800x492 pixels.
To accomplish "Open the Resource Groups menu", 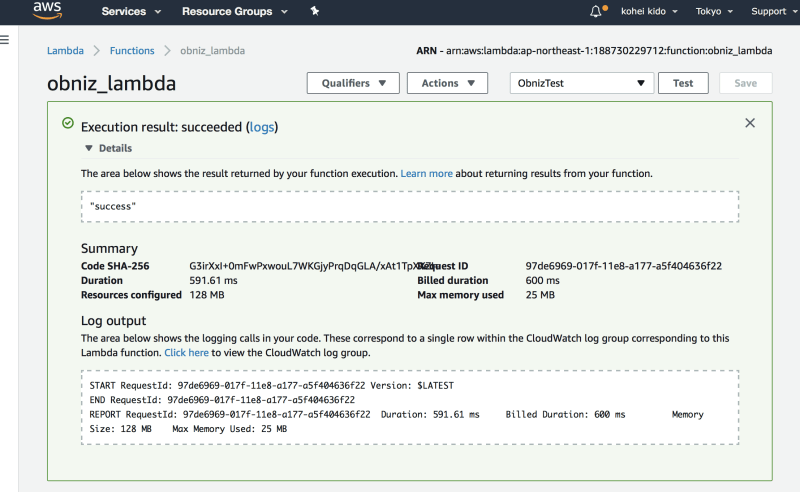I will pos(235,12).
